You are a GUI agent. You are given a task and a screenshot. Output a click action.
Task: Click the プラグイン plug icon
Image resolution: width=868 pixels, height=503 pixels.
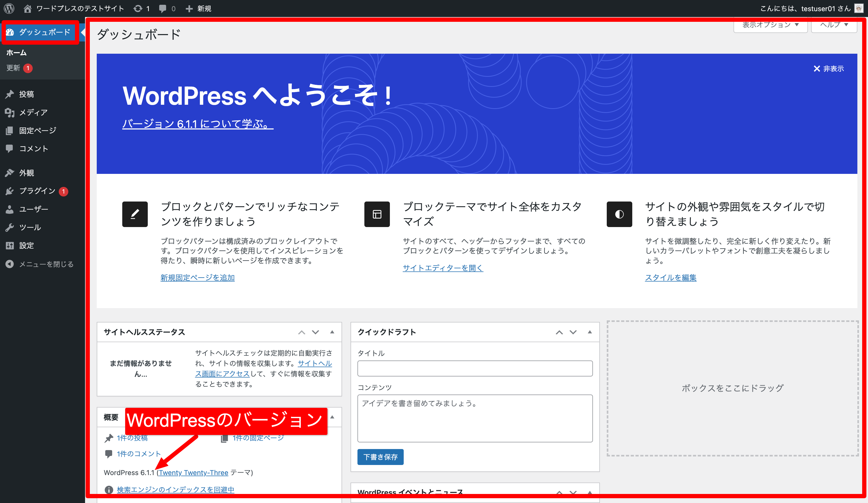point(10,191)
